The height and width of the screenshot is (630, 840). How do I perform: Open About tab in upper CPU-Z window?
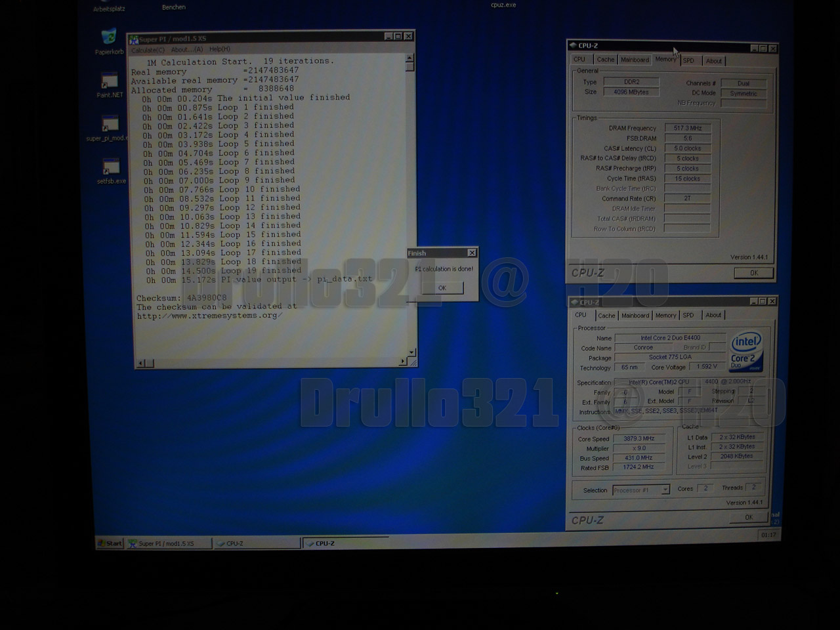click(714, 61)
